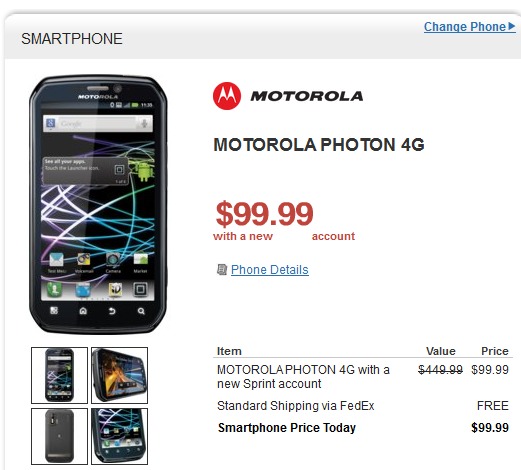Select the angled kickstand phone thumbnail

coord(119,436)
